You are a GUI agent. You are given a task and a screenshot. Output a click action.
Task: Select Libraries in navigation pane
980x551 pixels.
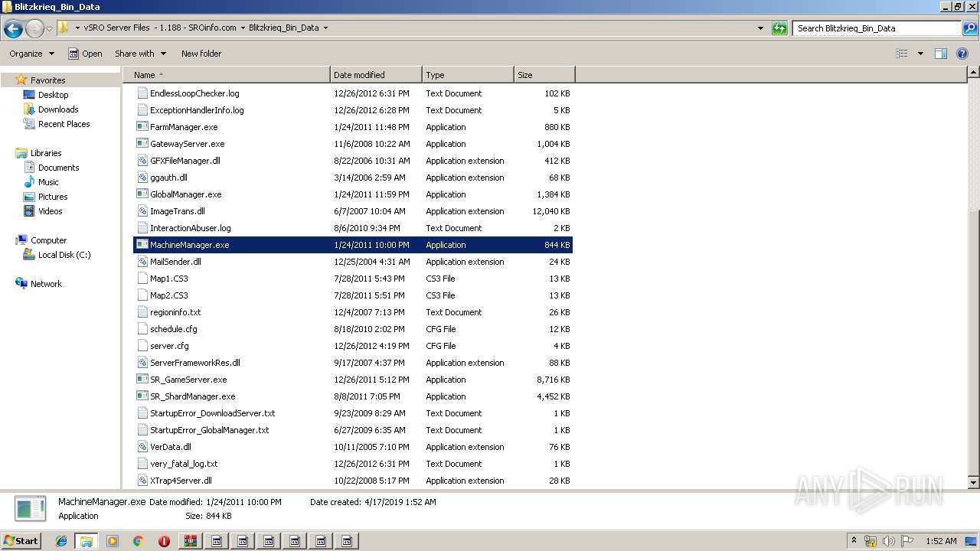point(46,153)
